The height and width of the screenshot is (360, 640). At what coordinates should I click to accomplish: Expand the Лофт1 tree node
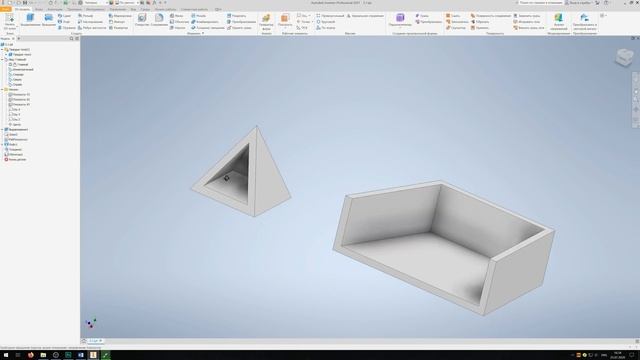pyautogui.click(x=2, y=144)
